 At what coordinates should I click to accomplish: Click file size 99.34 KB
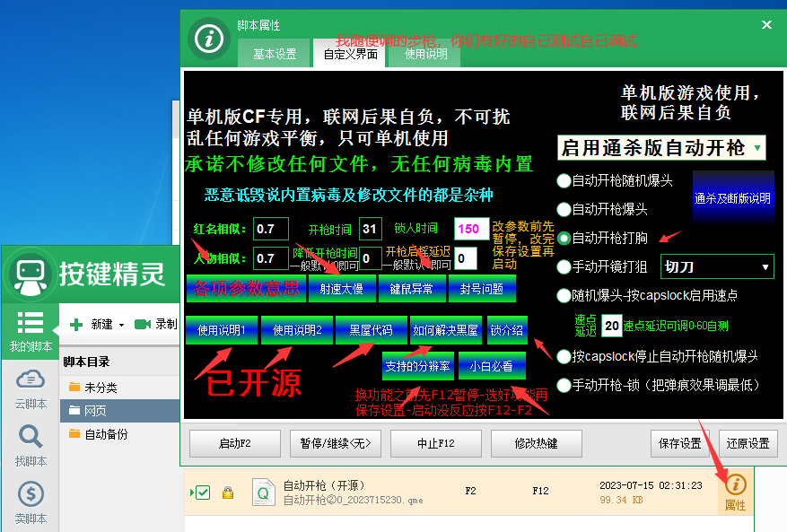coord(621,500)
